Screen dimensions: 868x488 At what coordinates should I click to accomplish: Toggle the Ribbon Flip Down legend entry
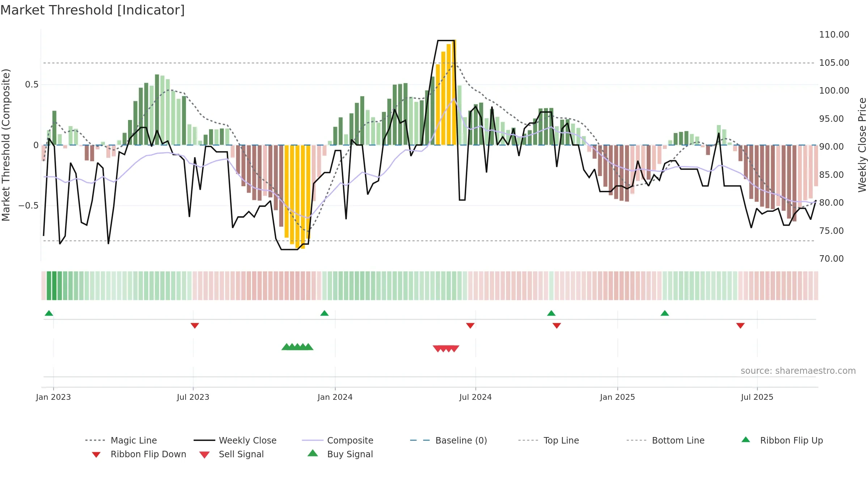(139, 454)
